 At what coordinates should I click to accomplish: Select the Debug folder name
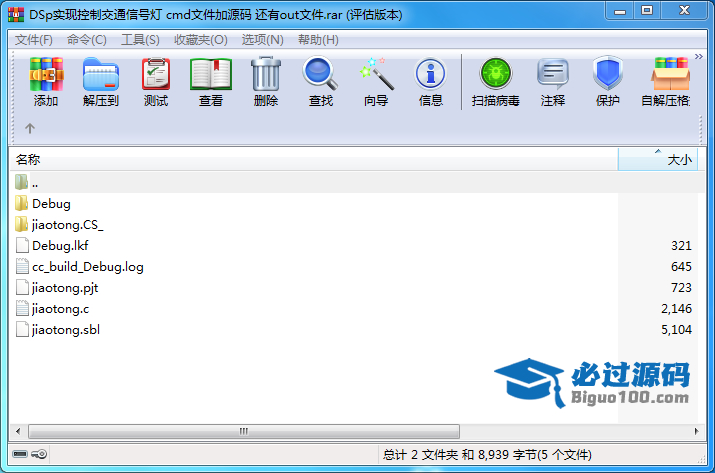click(x=52, y=203)
